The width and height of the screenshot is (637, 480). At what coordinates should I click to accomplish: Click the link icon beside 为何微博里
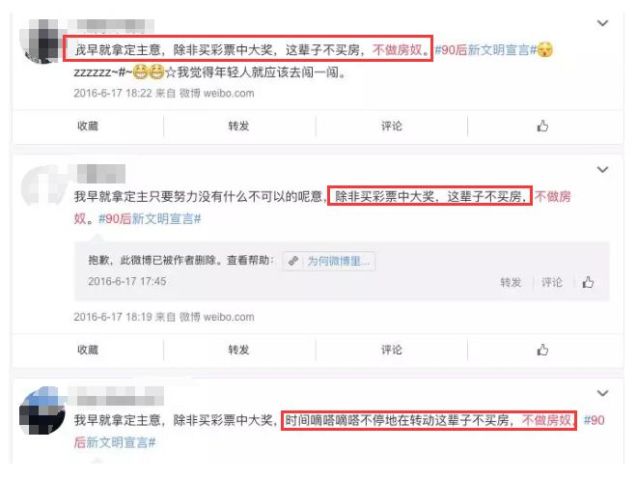coord(293,261)
